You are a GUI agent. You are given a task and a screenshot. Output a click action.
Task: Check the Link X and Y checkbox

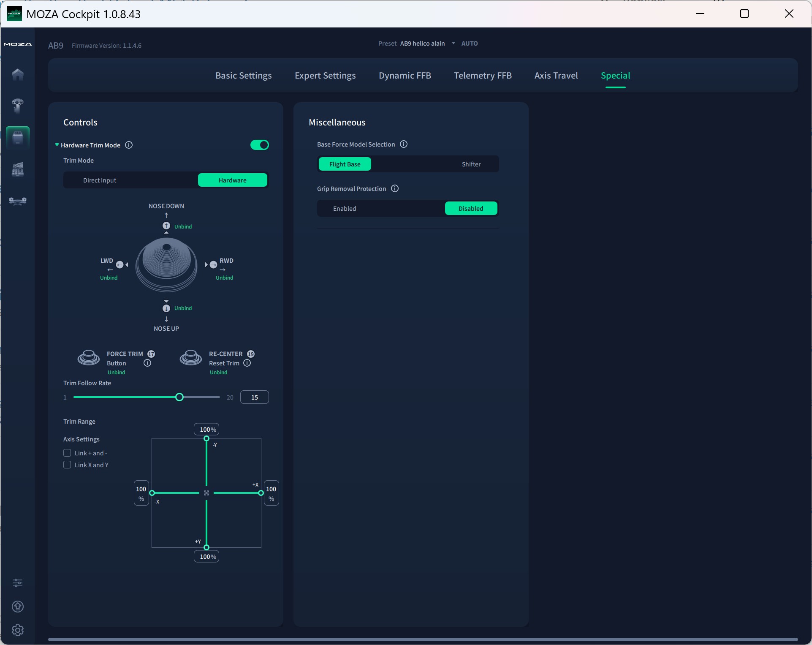click(x=67, y=465)
